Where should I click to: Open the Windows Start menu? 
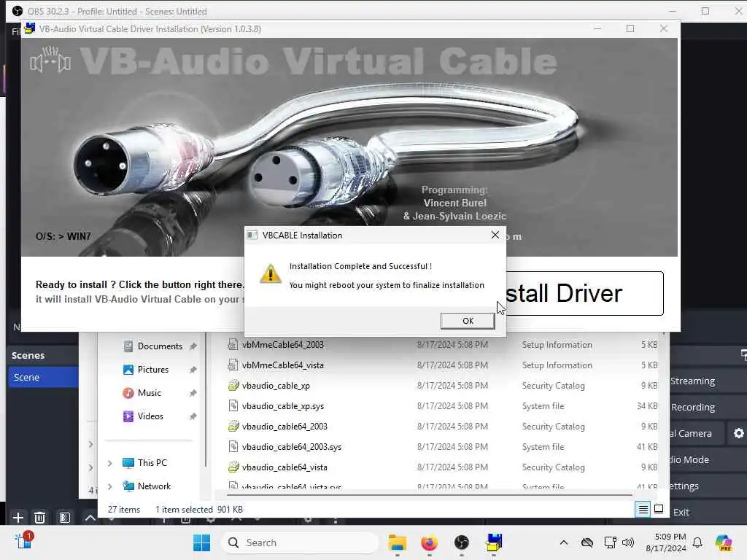tap(201, 542)
